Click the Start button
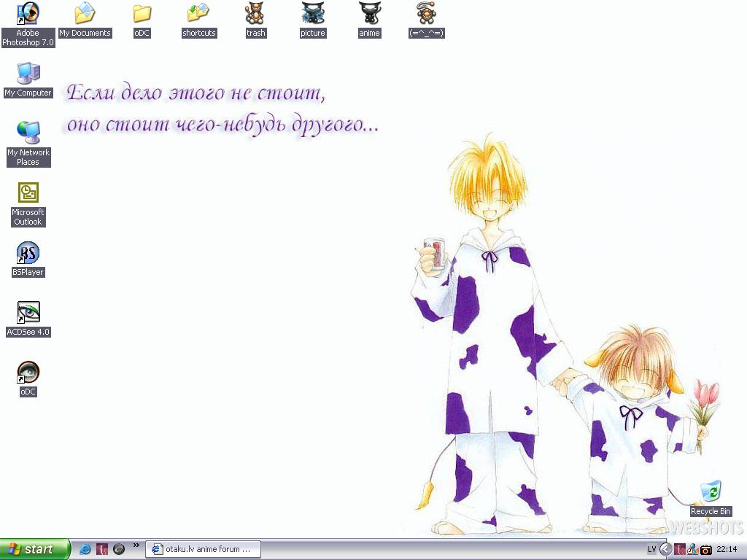Screen dimensions: 747x560 [35, 549]
